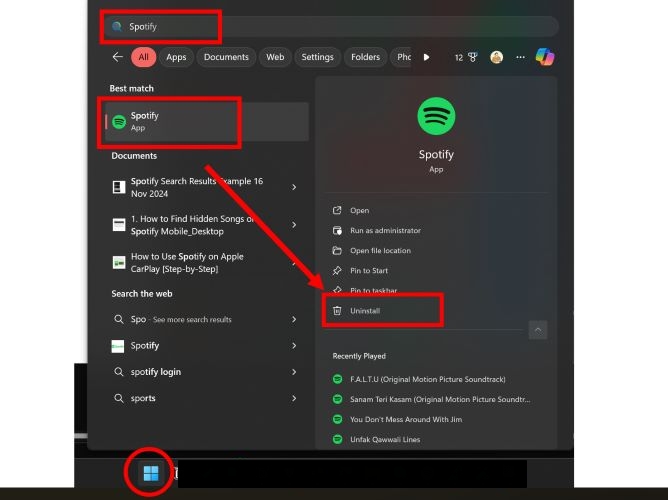Choose Pin to taskbar

click(x=374, y=290)
